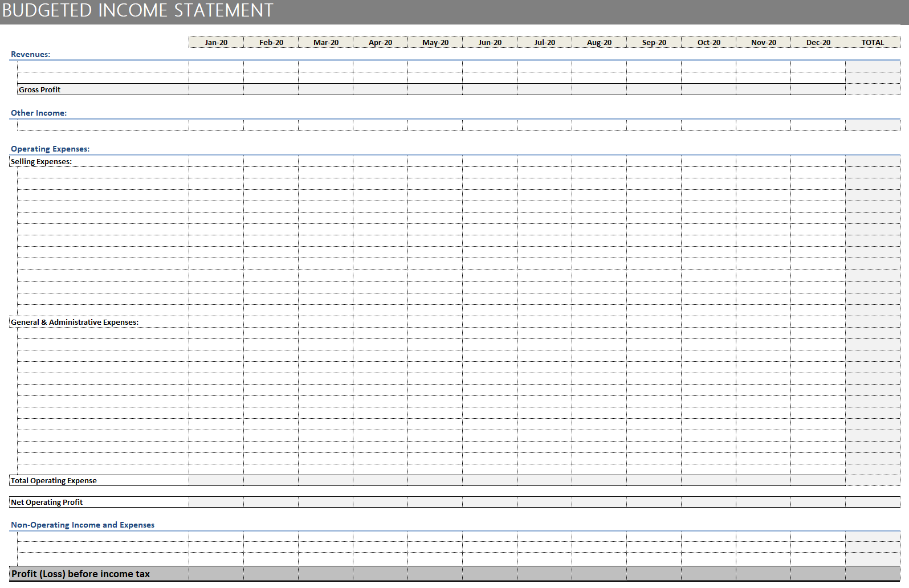The height and width of the screenshot is (588, 909).
Task: Select the Net Operating Profit label
Action: pos(47,502)
